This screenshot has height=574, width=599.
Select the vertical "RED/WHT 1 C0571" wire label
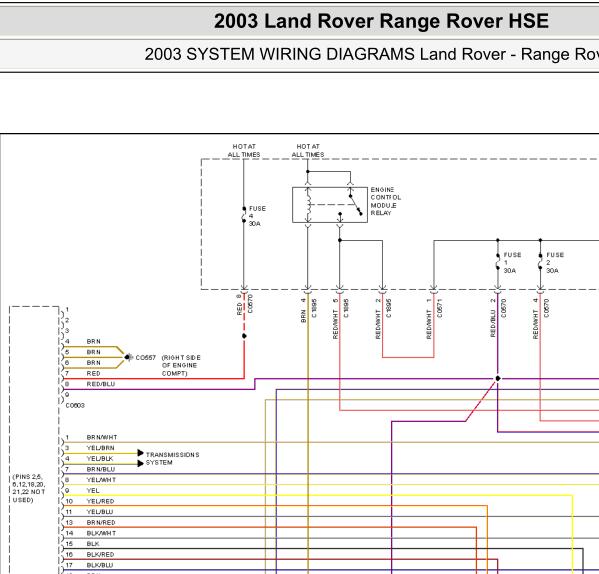click(434, 319)
